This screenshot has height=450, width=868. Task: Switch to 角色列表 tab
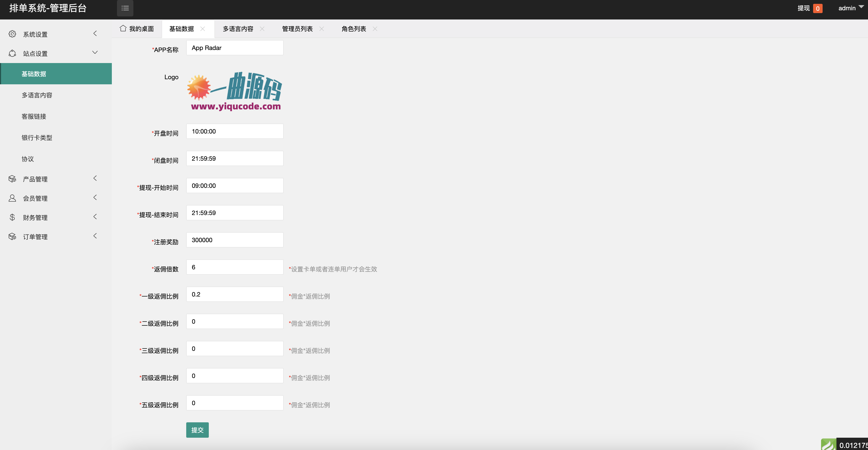[x=354, y=29]
